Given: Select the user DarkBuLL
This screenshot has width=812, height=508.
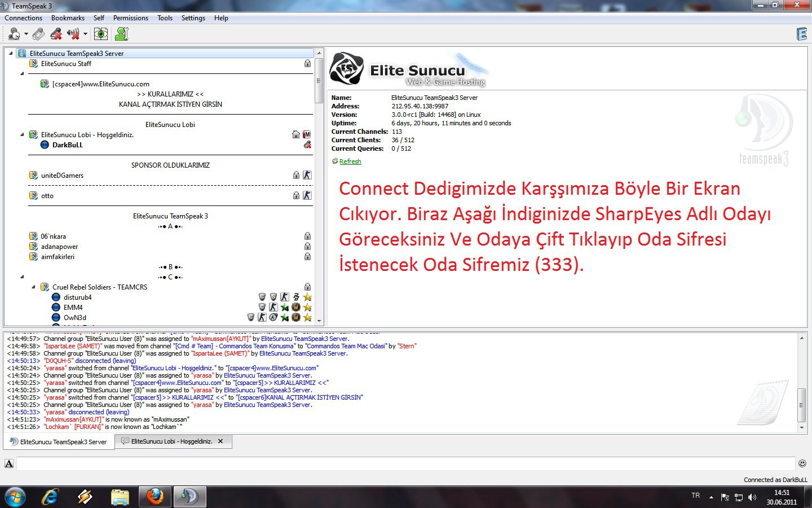Looking at the screenshot, I should pyautogui.click(x=68, y=145).
